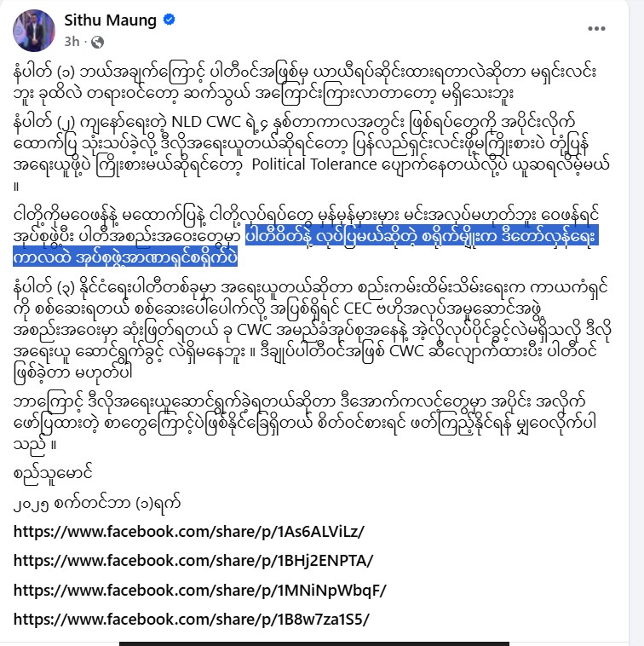
Task: Click the date line ၂၀၂၅ စက်တင်ဘာ (၁)ရက်
Action: pos(97,504)
